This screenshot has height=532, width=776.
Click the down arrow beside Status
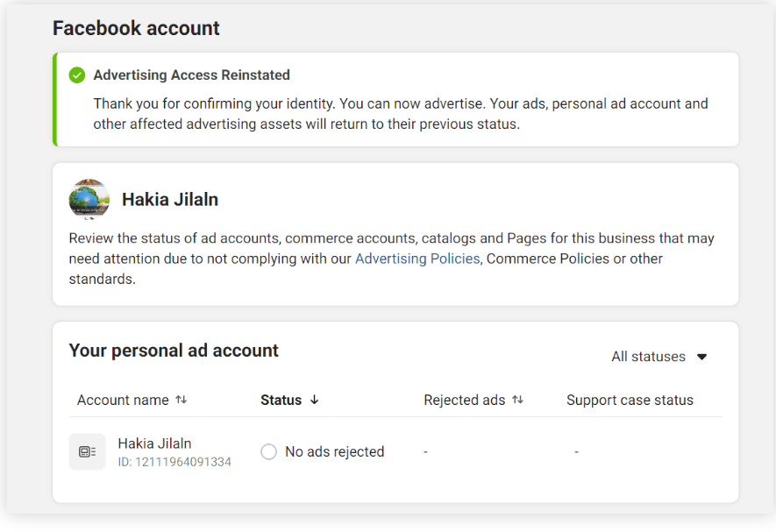315,400
